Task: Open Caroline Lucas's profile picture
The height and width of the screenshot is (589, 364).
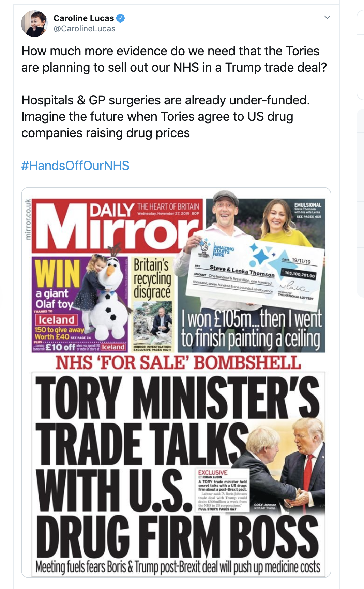Action: 34,23
